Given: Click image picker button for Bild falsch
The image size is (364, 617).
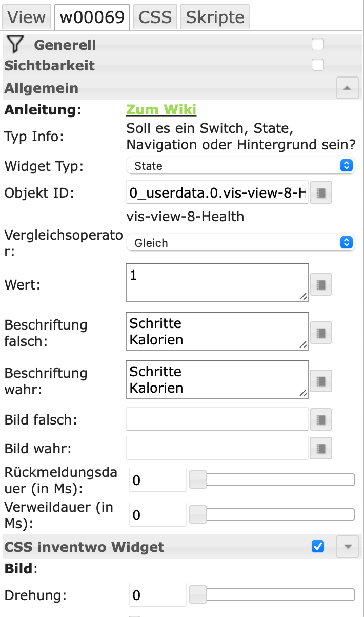Looking at the screenshot, I should pos(321,419).
